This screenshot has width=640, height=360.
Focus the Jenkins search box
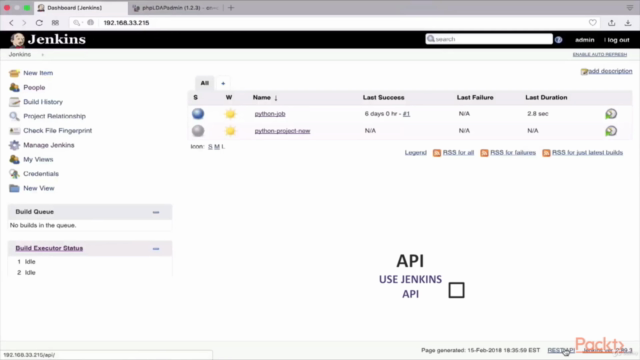(x=489, y=39)
